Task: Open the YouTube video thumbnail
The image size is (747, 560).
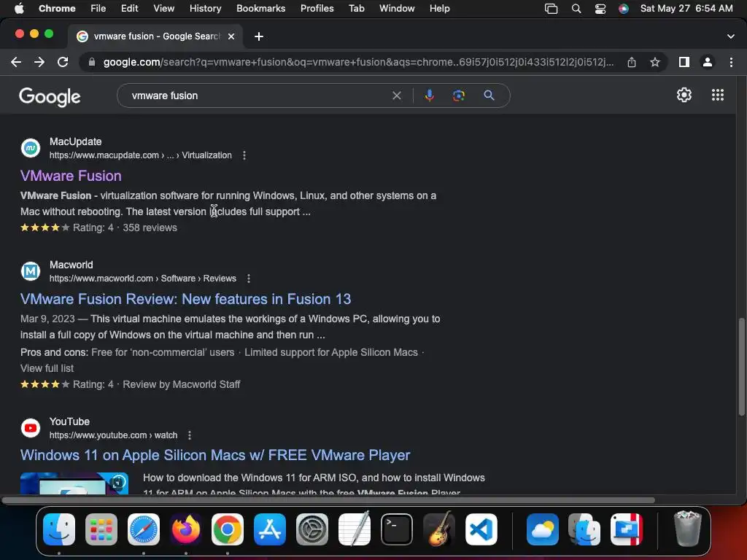Action: [74, 483]
